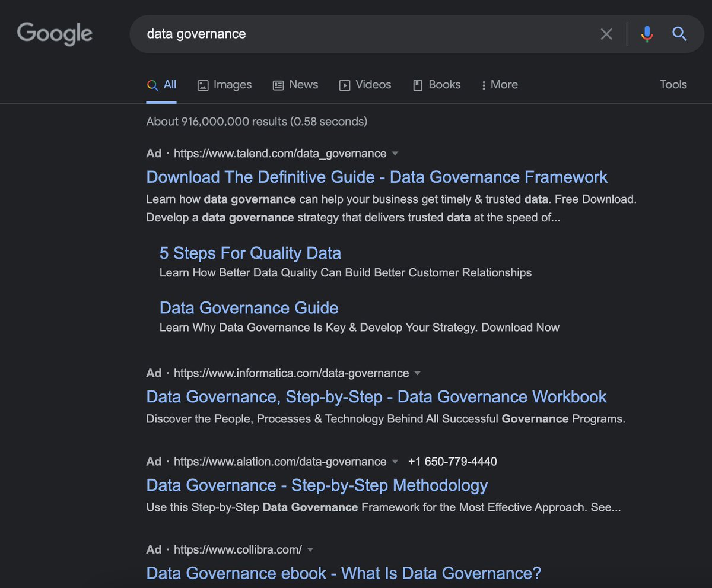712x588 pixels.
Task: Expand the alation.com ad dropdown arrow
Action: pyautogui.click(x=395, y=462)
